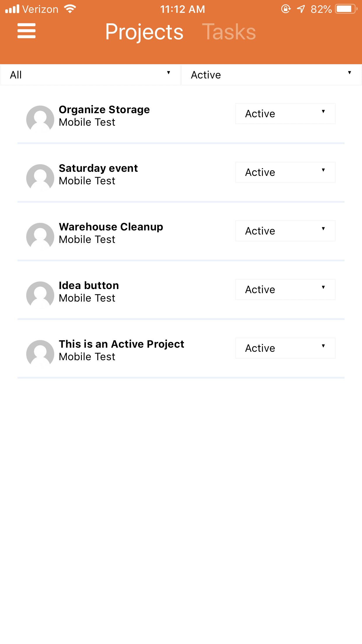Switch to the Tasks tab
Screen dimensions: 362x644
229,32
